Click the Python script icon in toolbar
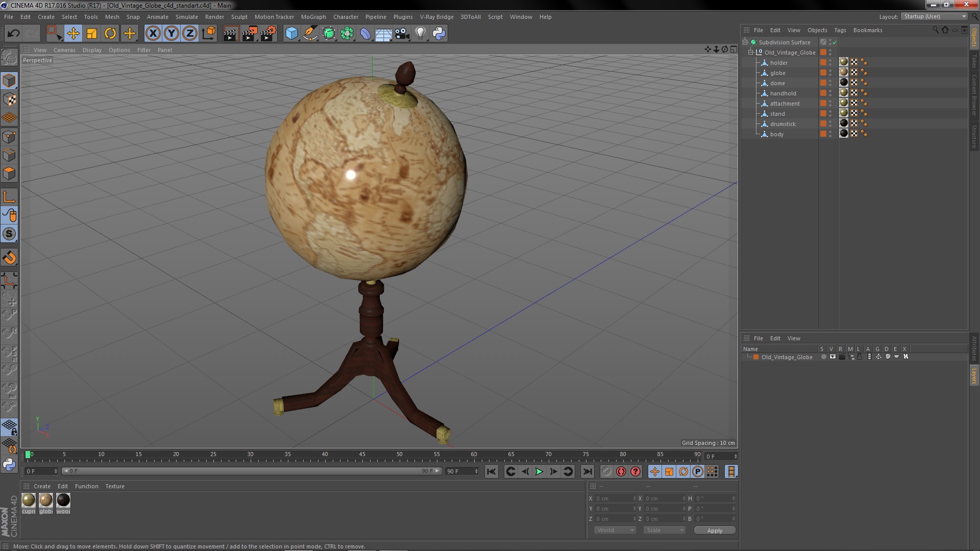This screenshot has width=980, height=551. tap(438, 34)
